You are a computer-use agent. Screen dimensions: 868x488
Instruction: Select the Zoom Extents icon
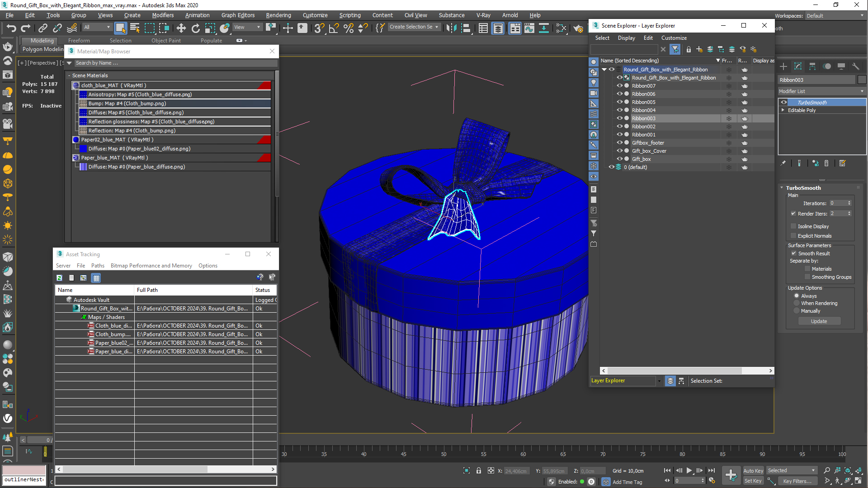pyautogui.click(x=847, y=470)
